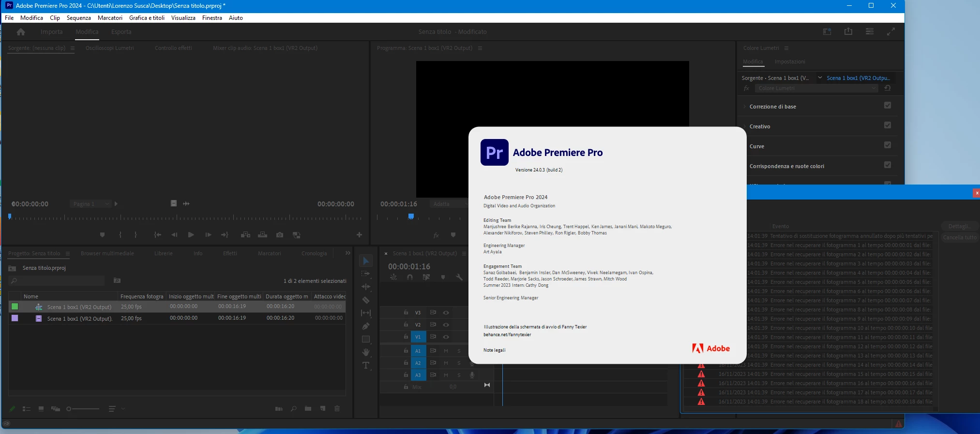Uncheck the Correzione di base checkbox
This screenshot has height=434, width=980.
point(888,105)
